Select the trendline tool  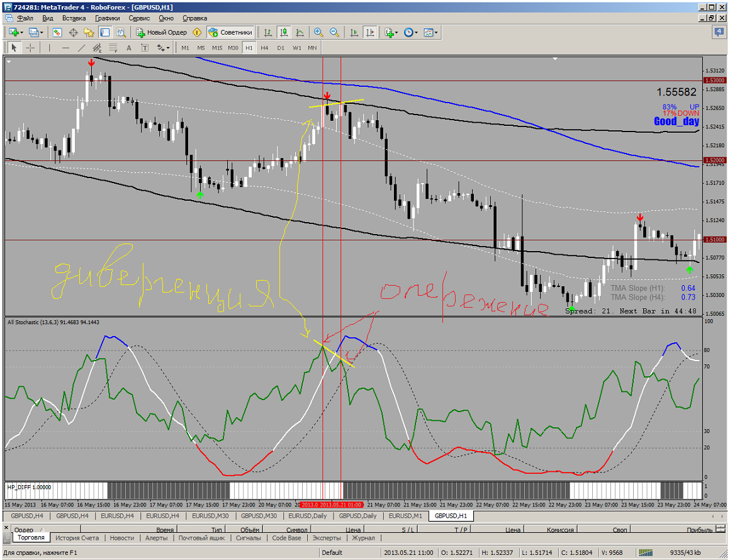pyautogui.click(x=81, y=47)
